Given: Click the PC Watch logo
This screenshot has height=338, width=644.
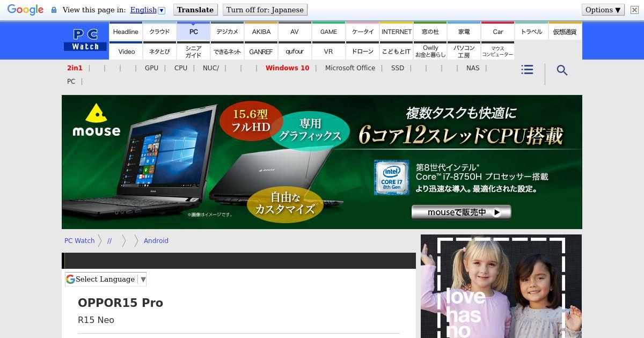Looking at the screenshot, I should click(85, 40).
